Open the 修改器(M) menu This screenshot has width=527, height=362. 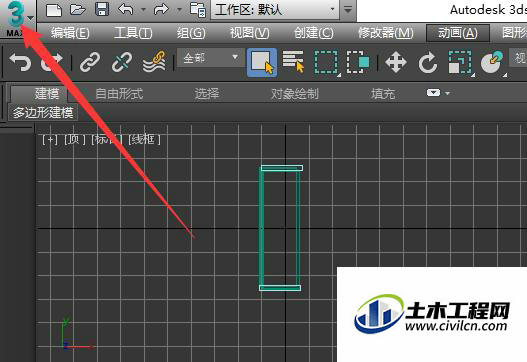coord(386,33)
